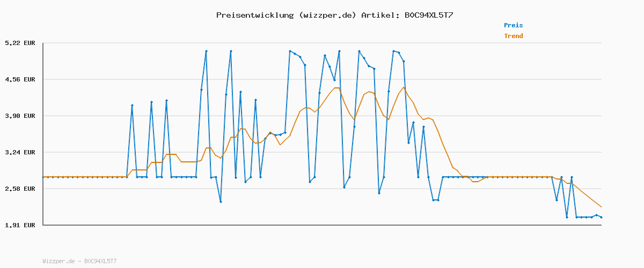Select the 2.58 EUR axis label

pyautogui.click(x=20, y=189)
